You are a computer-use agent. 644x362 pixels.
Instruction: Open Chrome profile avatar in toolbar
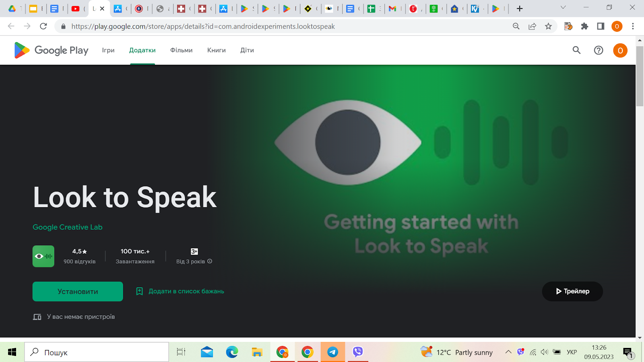617,26
